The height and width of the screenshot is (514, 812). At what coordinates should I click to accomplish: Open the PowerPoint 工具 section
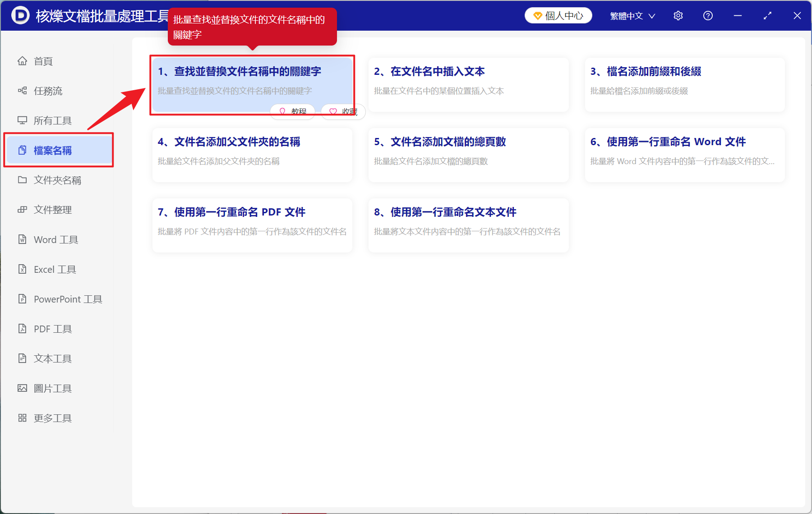pos(67,298)
